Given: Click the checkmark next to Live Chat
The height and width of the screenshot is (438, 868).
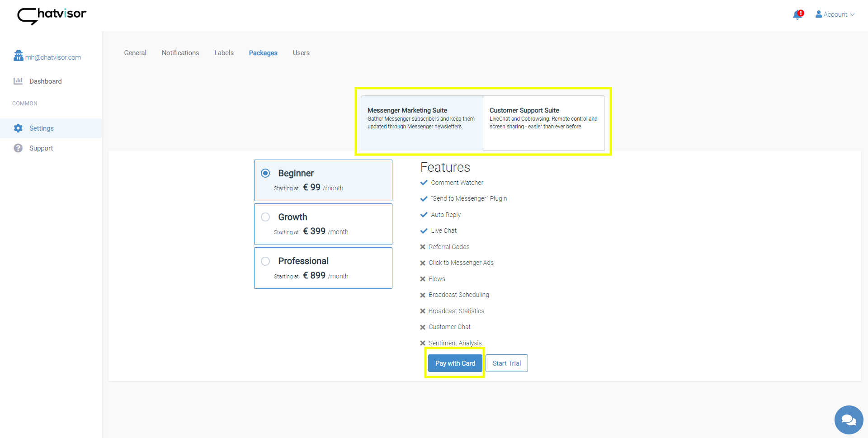Looking at the screenshot, I should (424, 231).
